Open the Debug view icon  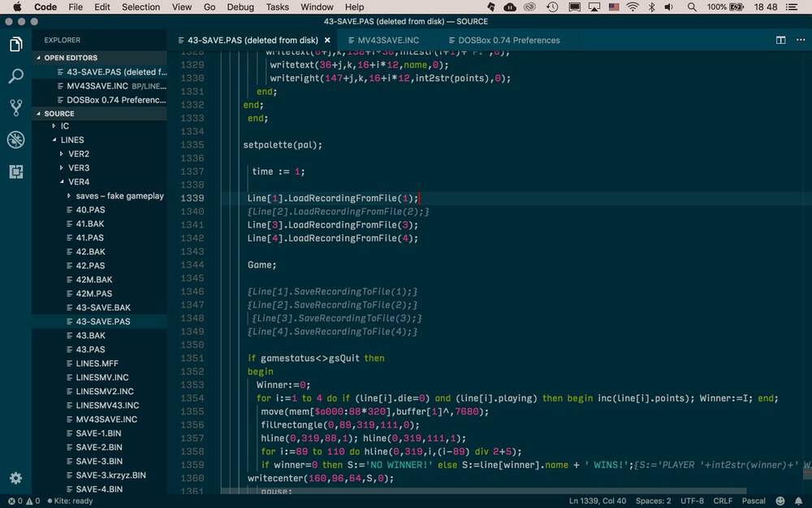15,140
